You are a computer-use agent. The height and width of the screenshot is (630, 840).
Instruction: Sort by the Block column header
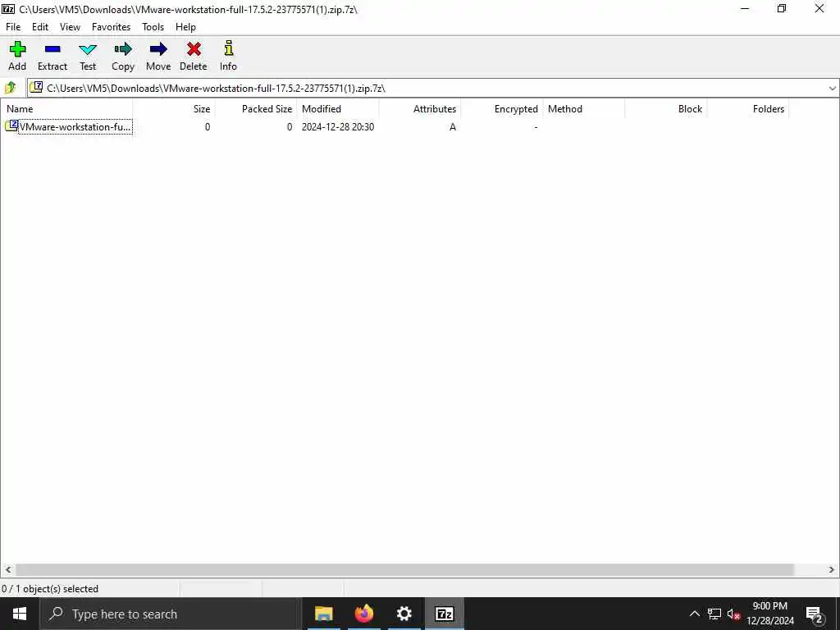tap(666, 109)
